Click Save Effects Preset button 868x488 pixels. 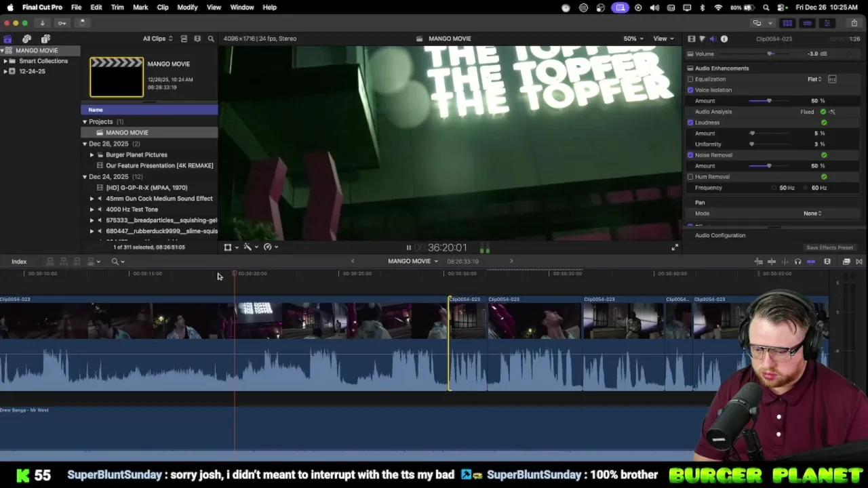click(x=829, y=248)
